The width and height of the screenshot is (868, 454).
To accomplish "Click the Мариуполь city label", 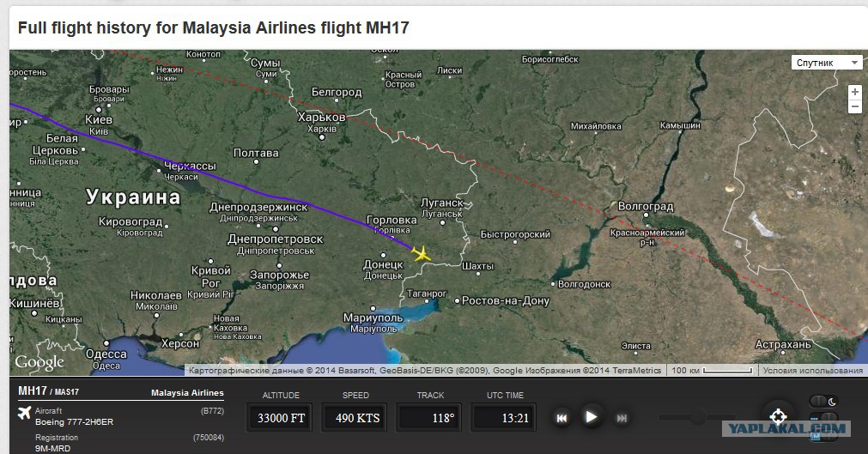I will (x=373, y=318).
